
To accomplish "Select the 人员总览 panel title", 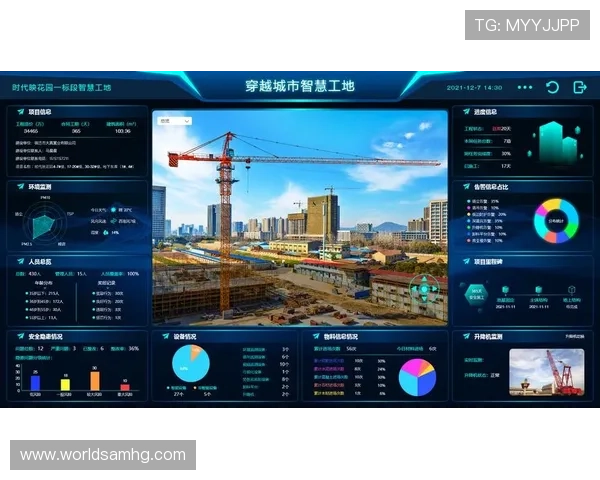I will pos(40,262).
